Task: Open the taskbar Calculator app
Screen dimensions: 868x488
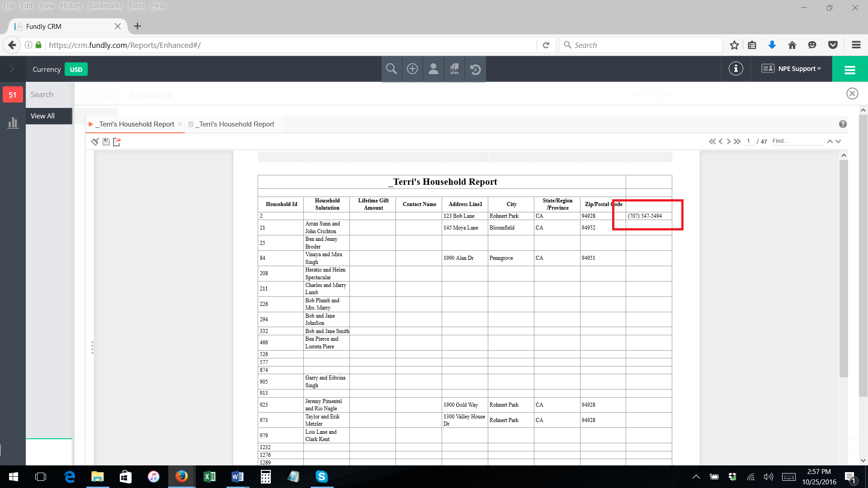Action: pyautogui.click(x=266, y=477)
